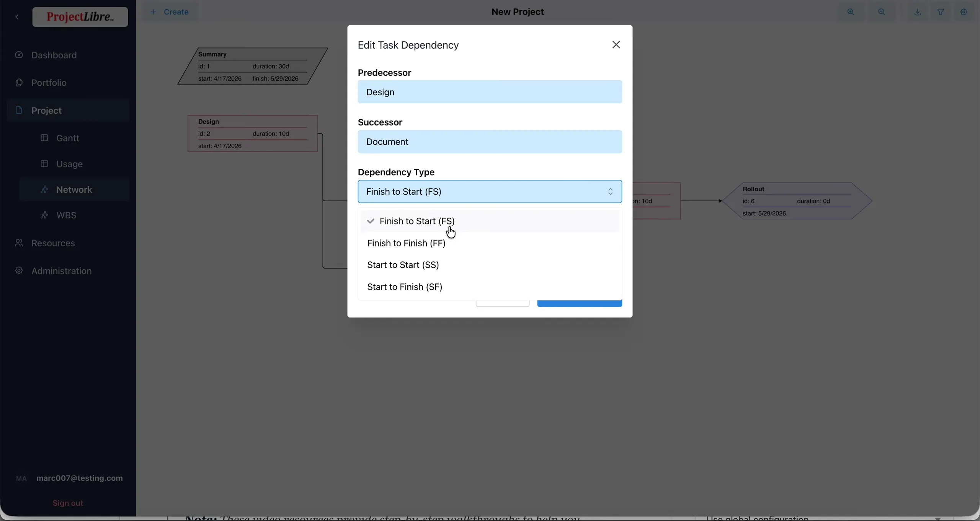This screenshot has height=521, width=980.
Task: Click the New Project title
Action: (x=518, y=12)
